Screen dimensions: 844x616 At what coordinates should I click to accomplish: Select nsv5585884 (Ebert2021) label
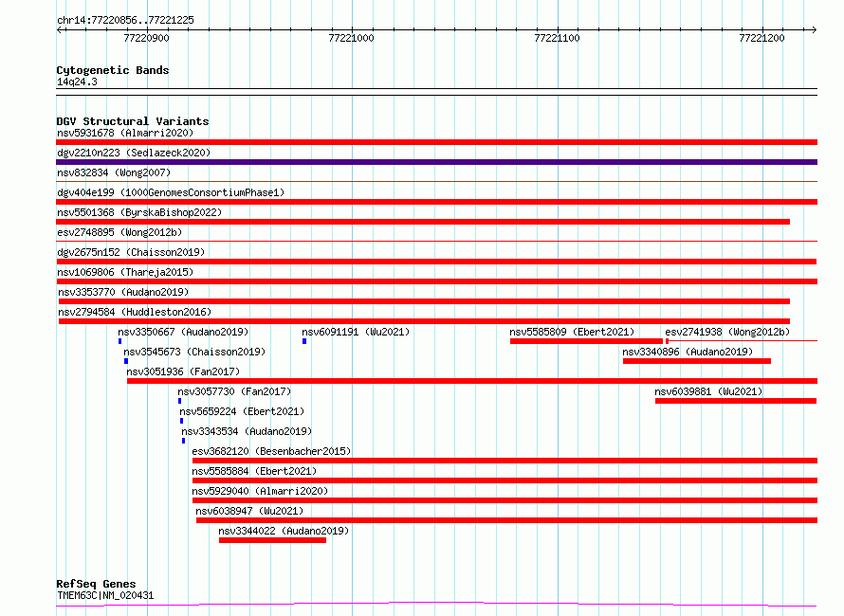coord(254,471)
